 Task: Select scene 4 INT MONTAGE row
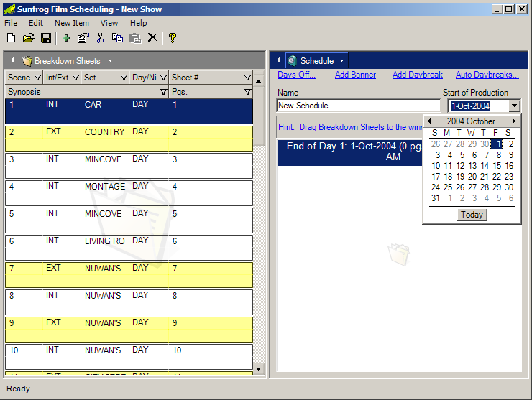pos(129,193)
